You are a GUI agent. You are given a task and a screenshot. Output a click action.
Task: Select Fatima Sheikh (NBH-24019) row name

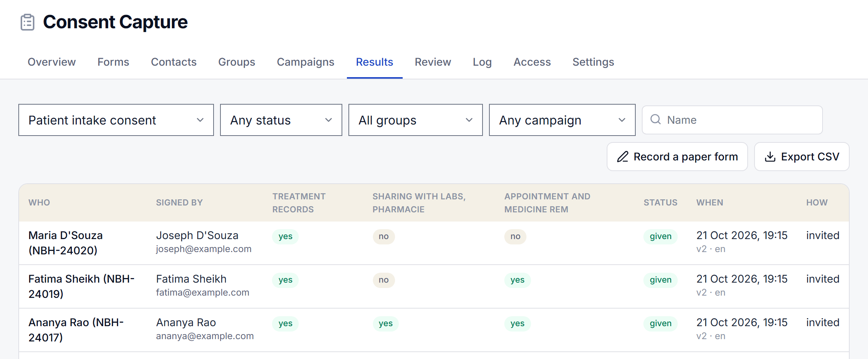(x=81, y=286)
